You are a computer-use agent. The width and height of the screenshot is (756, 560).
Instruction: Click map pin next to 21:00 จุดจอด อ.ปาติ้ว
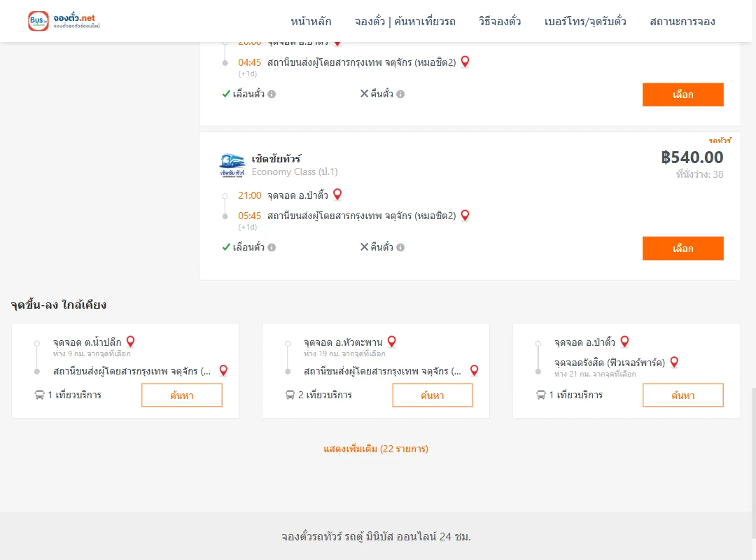tap(337, 195)
